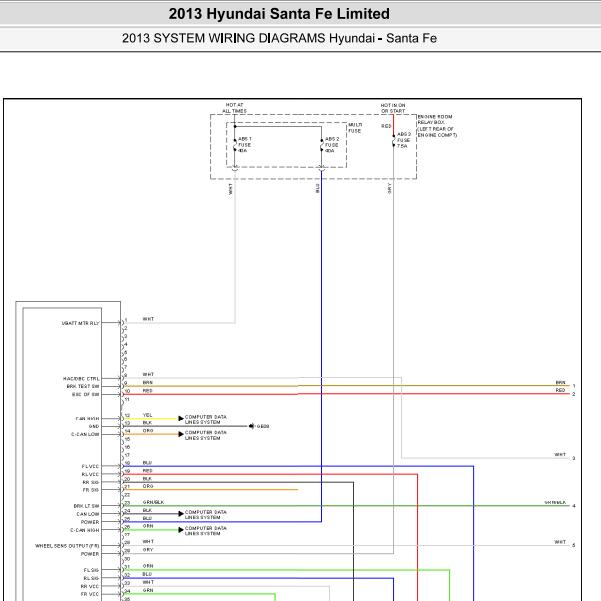Click the 'BRN' wire label at pin 9
601x601 pixels.
click(148, 383)
